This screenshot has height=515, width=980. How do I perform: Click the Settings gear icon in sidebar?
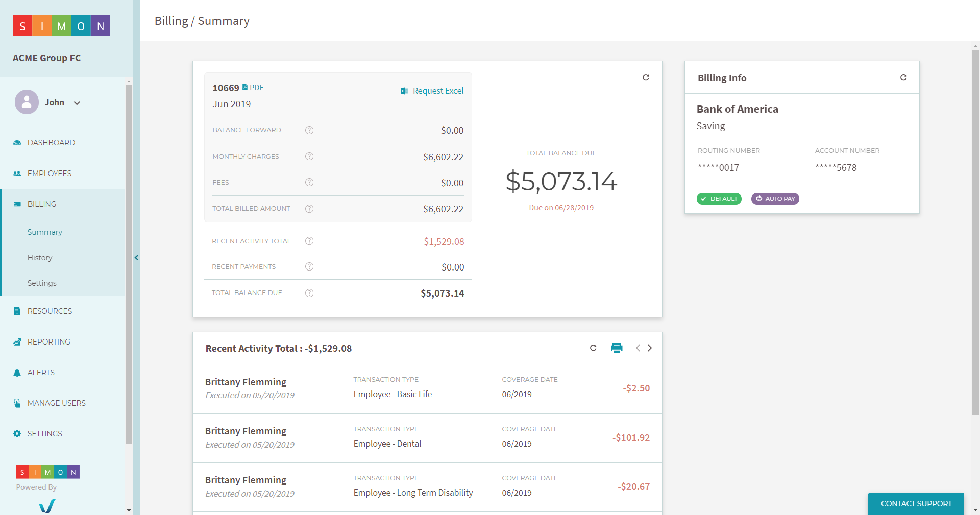(x=17, y=433)
